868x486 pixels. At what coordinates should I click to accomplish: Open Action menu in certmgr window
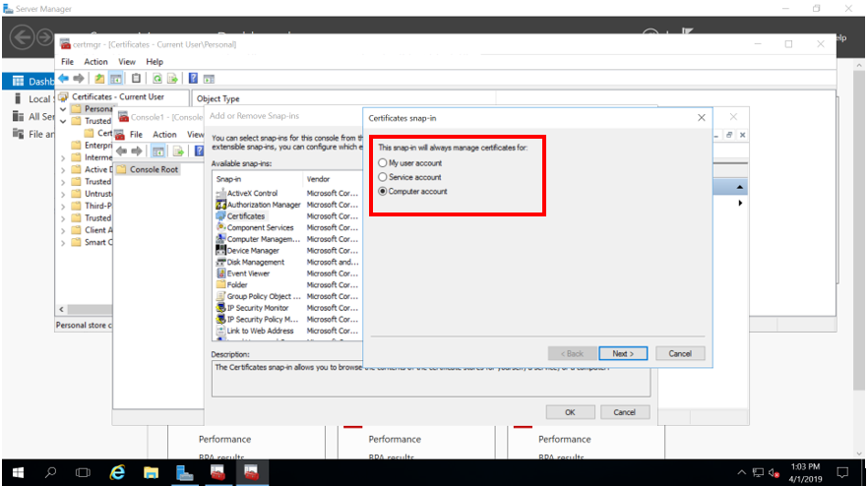[x=95, y=61]
